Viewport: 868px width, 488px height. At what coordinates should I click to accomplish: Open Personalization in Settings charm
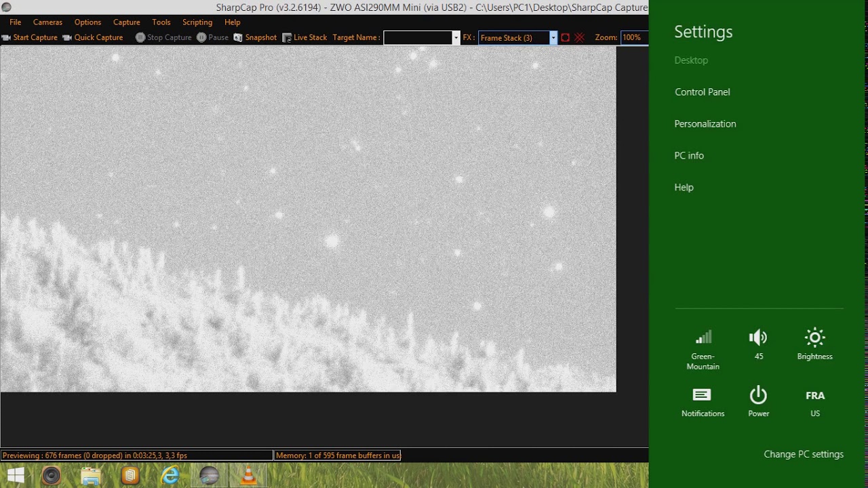tap(705, 124)
